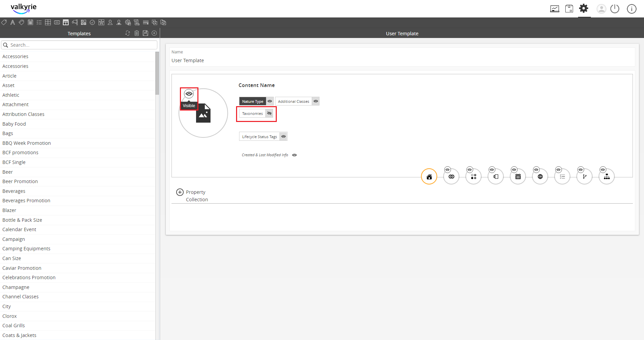644x340 pixels.
Task: Click the Taxonomies button
Action: coord(252,114)
